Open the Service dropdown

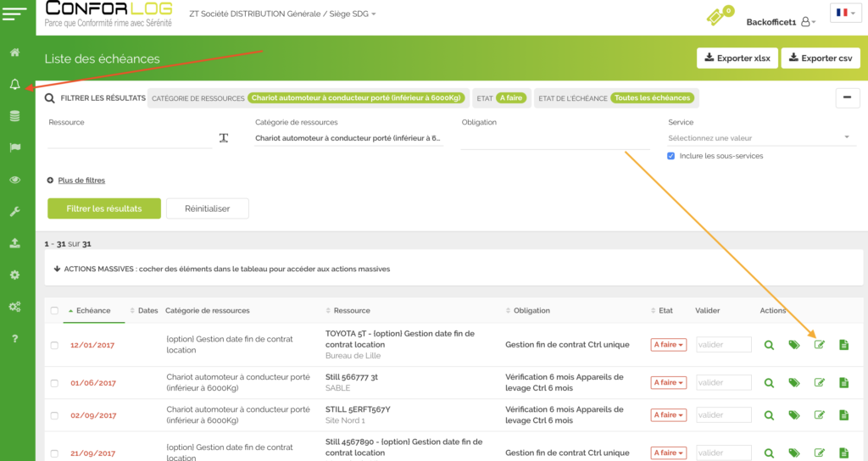pos(759,138)
